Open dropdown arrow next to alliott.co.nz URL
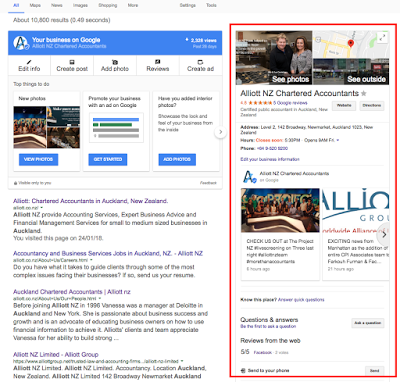Screen dimensions: 400x382 click(x=42, y=208)
